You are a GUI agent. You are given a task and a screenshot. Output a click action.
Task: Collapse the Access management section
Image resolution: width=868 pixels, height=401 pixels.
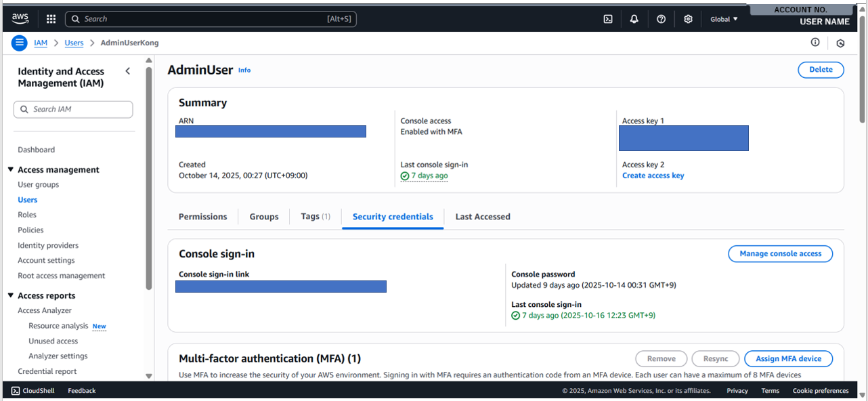pos(11,170)
